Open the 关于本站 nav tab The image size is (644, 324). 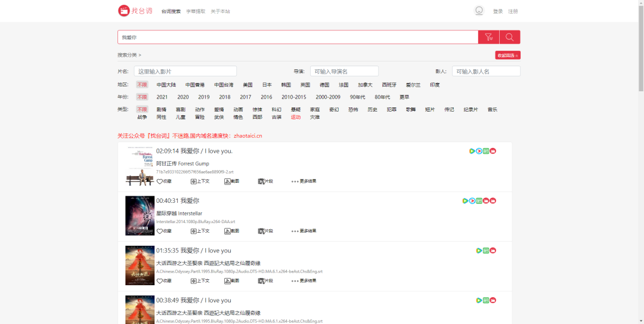click(x=220, y=11)
